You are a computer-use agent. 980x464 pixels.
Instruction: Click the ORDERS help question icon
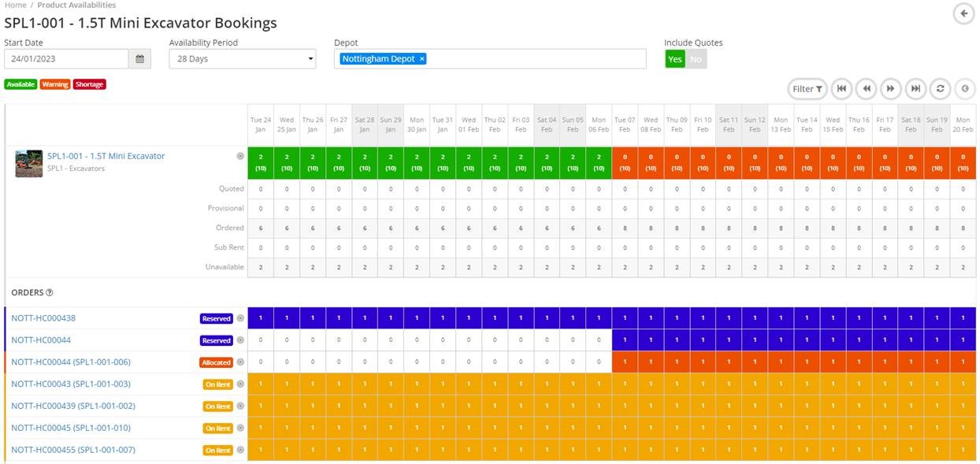pos(50,293)
